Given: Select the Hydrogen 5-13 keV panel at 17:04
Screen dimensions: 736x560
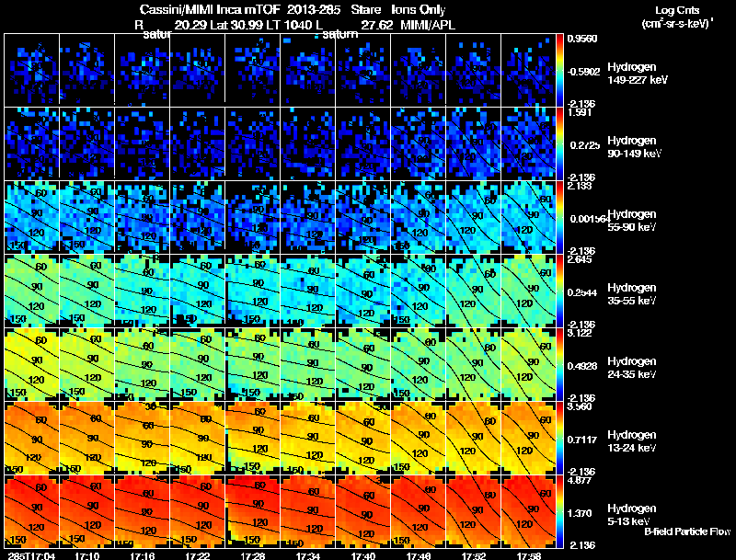Looking at the screenshot, I should point(32,511).
